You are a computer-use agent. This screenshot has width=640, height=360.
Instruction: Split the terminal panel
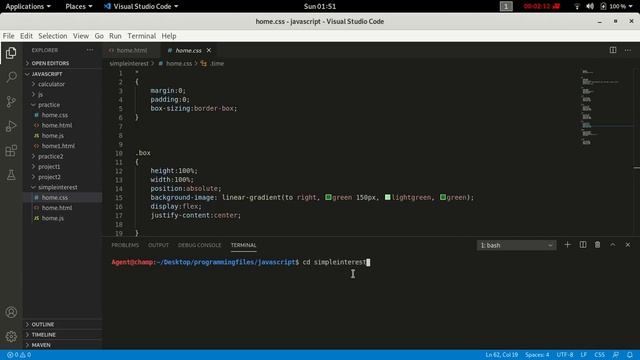(583, 245)
